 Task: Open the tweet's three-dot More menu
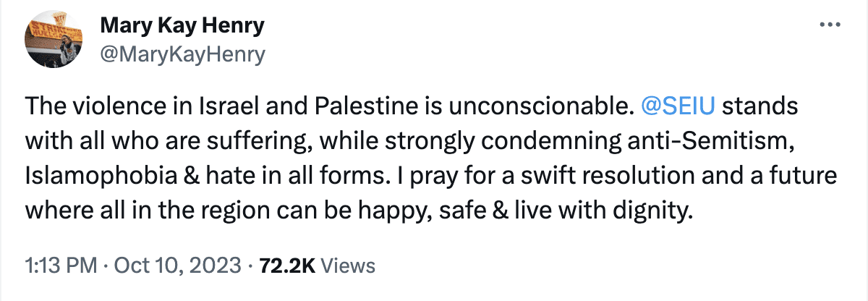(826, 26)
